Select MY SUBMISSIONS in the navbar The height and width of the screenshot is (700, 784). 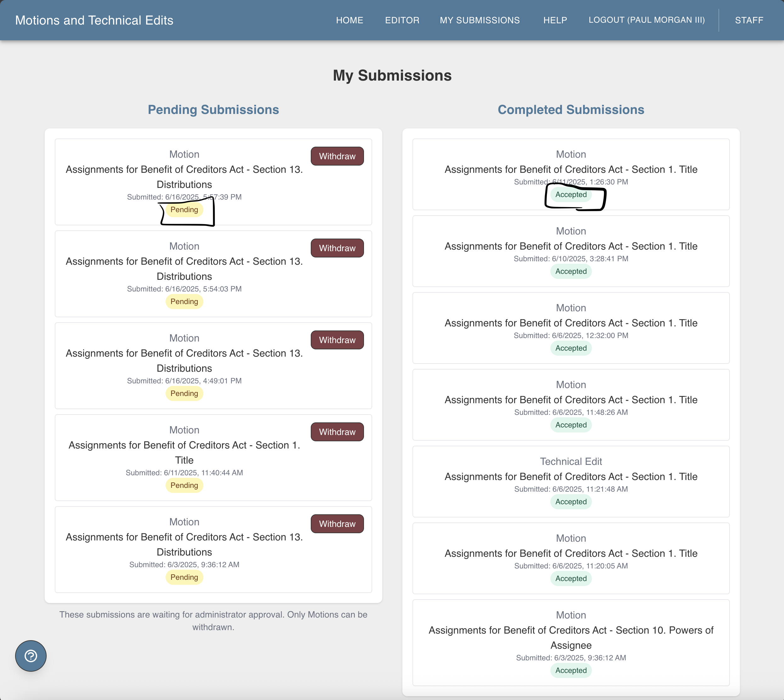point(480,20)
